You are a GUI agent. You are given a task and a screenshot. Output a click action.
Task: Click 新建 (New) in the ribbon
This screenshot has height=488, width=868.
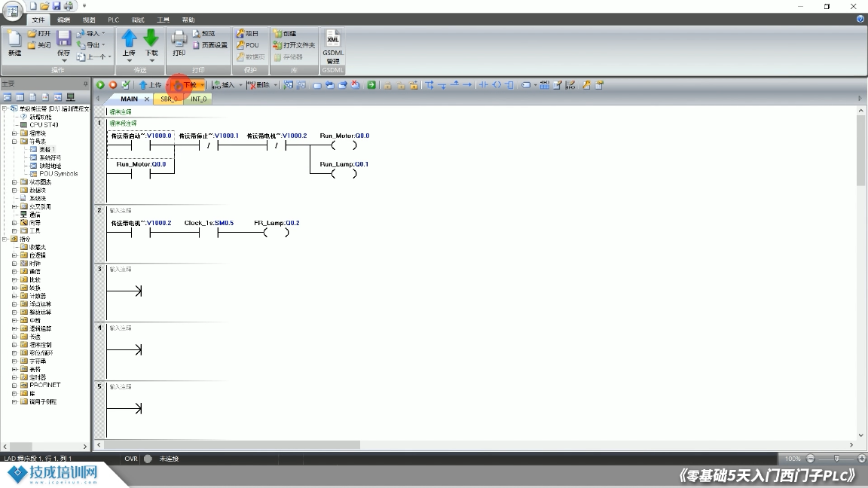pyautogui.click(x=15, y=44)
